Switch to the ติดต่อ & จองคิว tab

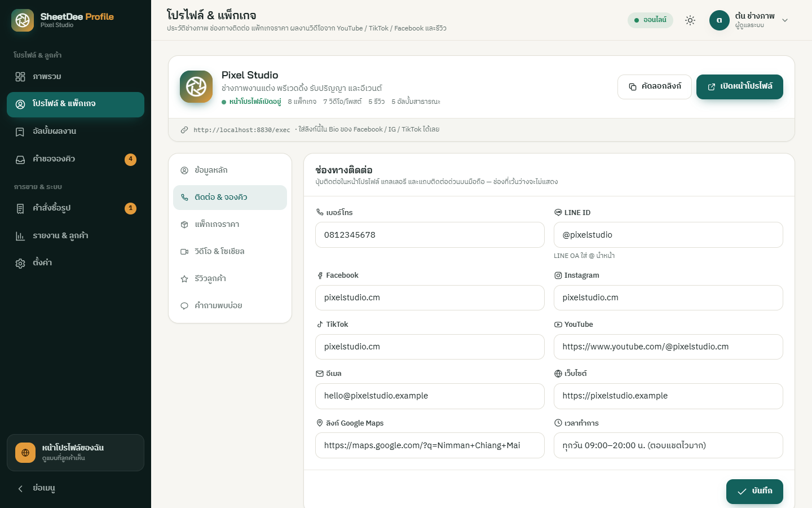tap(230, 198)
